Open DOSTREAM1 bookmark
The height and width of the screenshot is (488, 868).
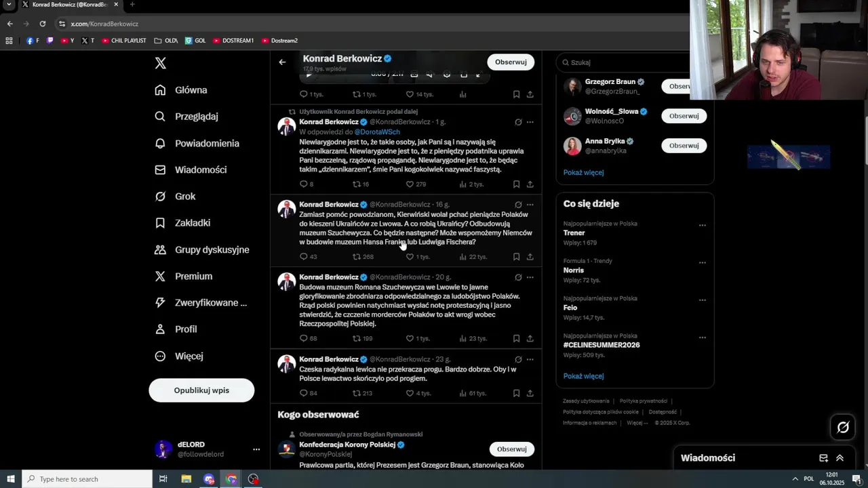[233, 41]
